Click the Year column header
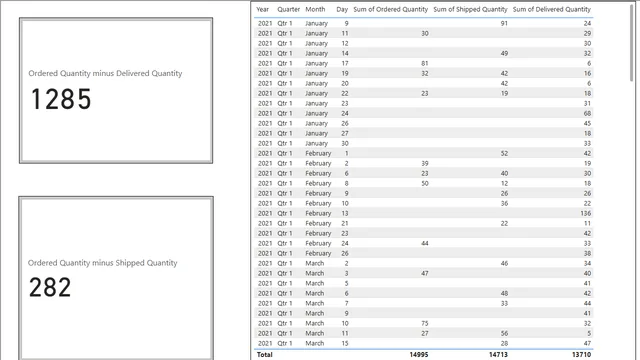The width and height of the screenshot is (640, 360). point(262,9)
